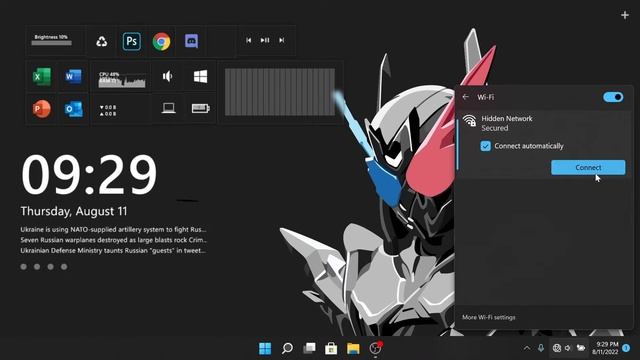Click the battery tray icon
The height and width of the screenshot is (360, 640).
[x=580, y=348]
